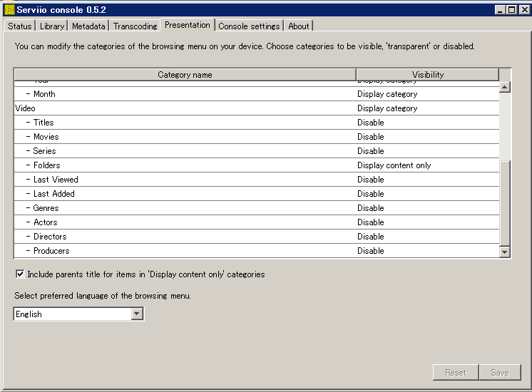Select the Movies category row

46,137
